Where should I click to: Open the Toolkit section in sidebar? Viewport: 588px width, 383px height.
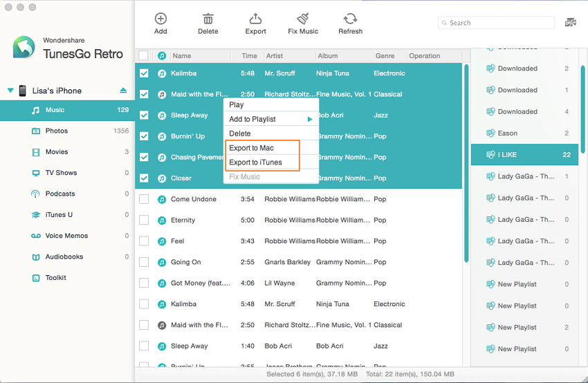pos(55,277)
